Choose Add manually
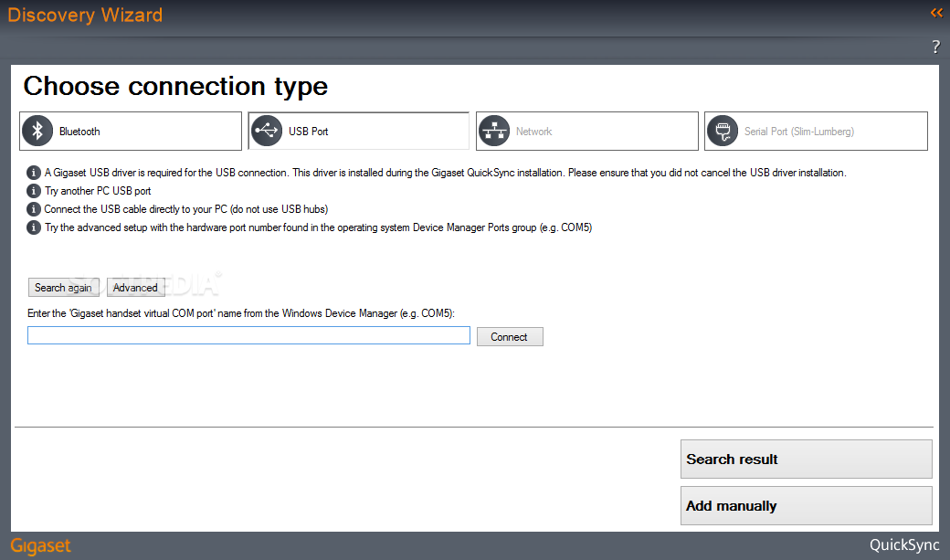This screenshot has height=560, width=950. [x=807, y=506]
